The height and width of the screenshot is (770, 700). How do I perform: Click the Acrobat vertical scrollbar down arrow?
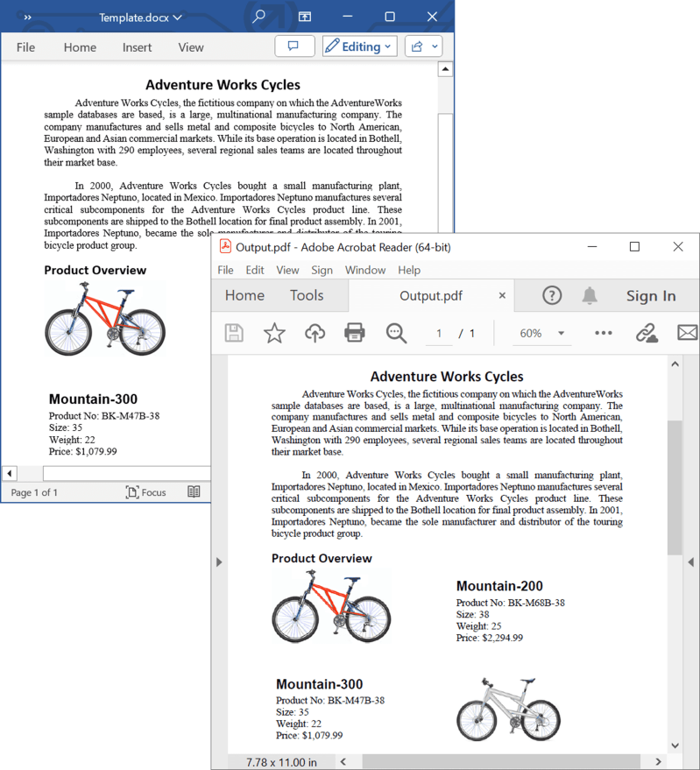(675, 745)
